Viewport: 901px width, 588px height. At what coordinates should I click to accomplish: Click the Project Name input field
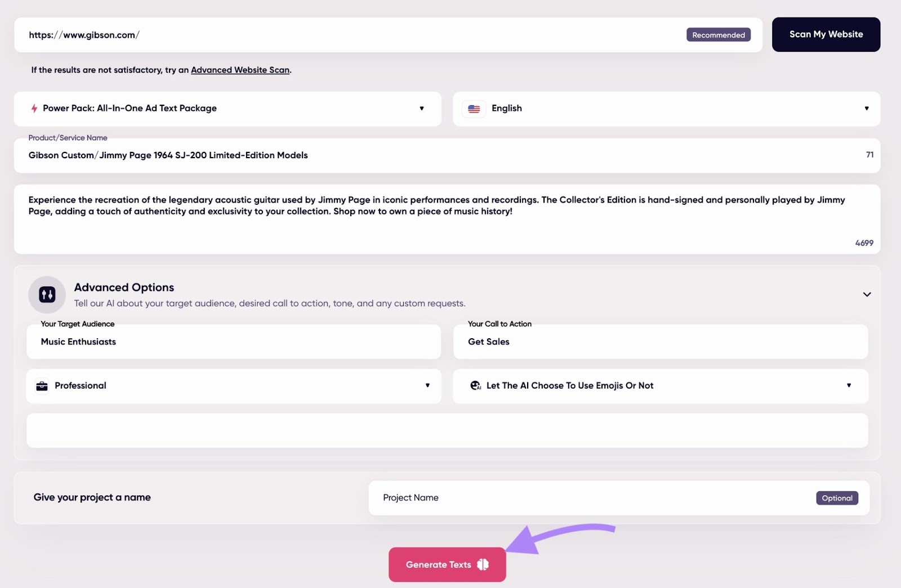(x=591, y=498)
